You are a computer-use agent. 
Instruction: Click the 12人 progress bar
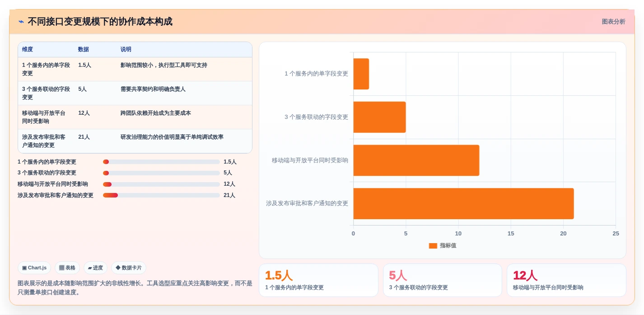(161, 184)
